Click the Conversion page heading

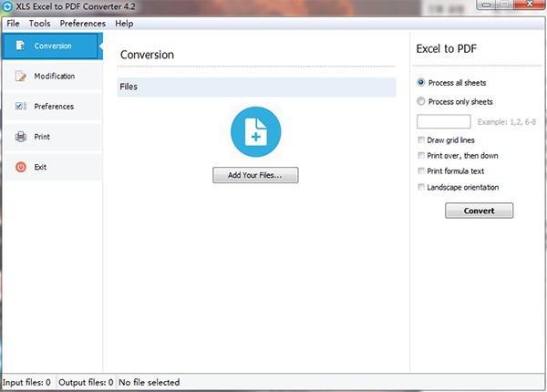click(147, 55)
